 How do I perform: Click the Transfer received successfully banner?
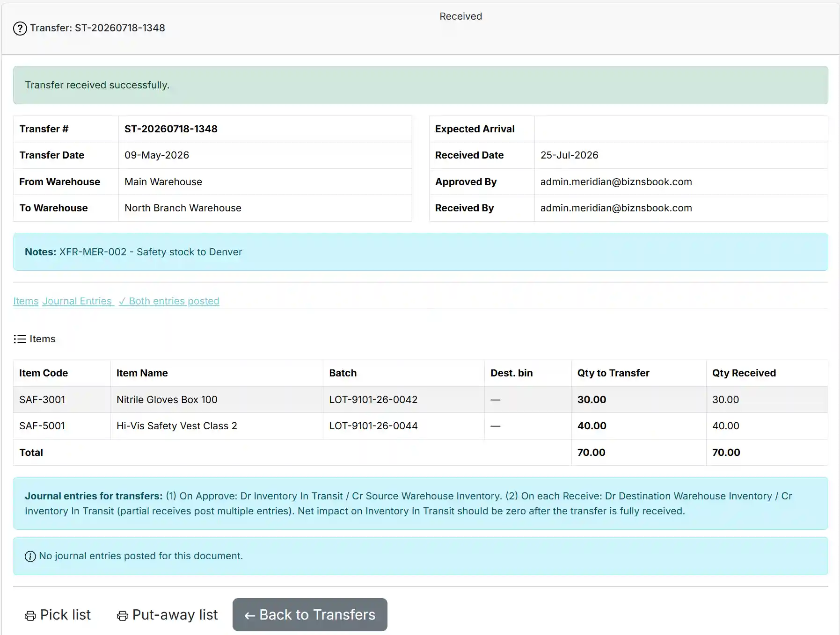420,85
